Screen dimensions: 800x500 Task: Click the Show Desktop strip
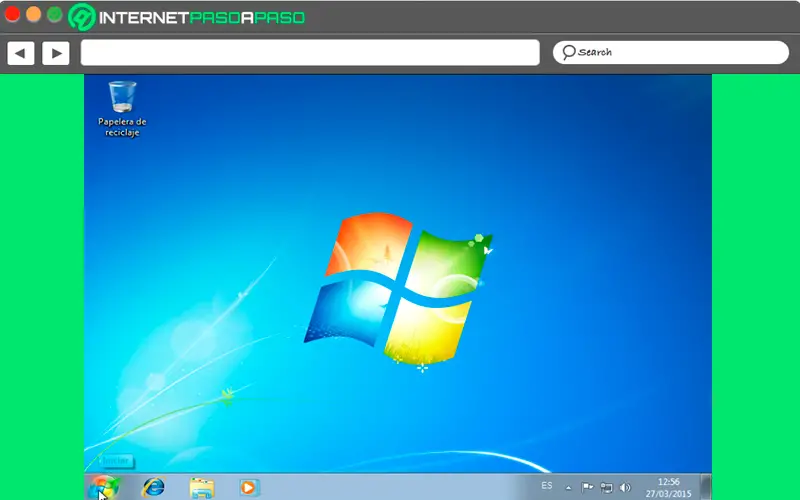(706, 487)
